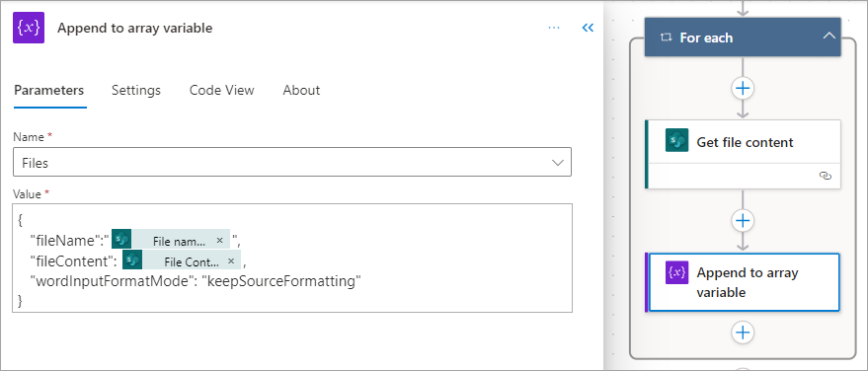Open the three-dot more options menu
Screen dimensions: 868x371
click(x=554, y=28)
